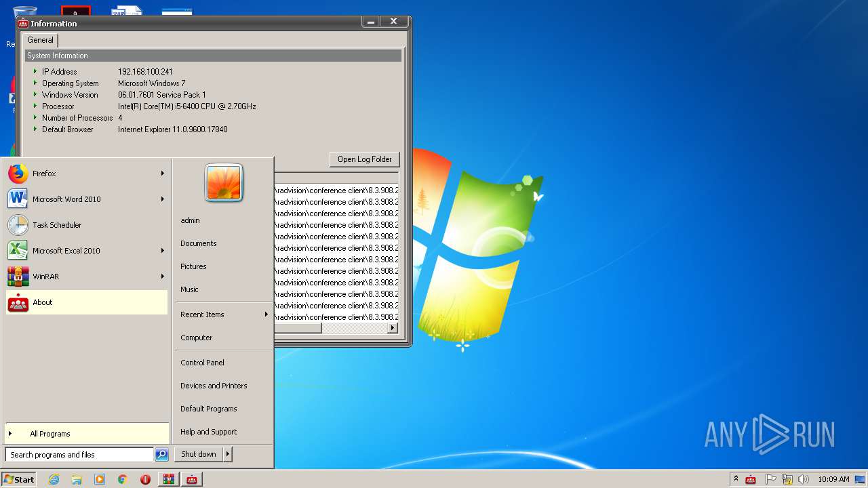Open Task Scheduler from the Start menu
This screenshot has width=868, height=488.
coord(87,225)
